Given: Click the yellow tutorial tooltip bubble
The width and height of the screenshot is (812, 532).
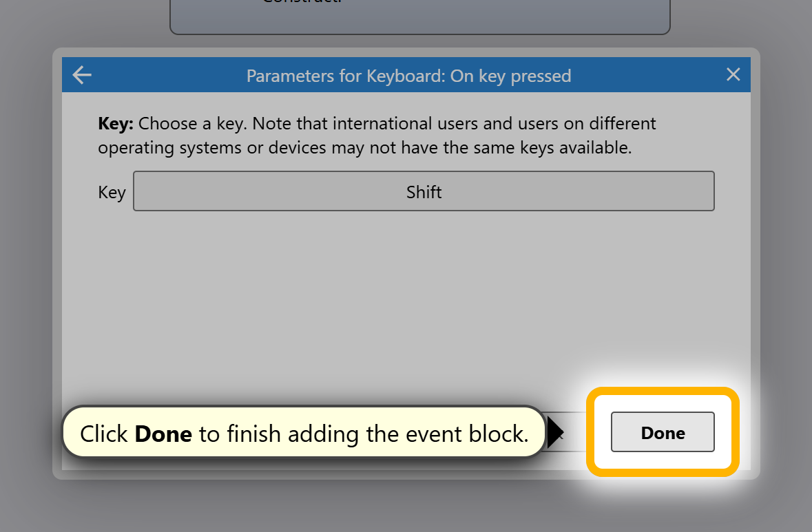Looking at the screenshot, I should point(304,432).
